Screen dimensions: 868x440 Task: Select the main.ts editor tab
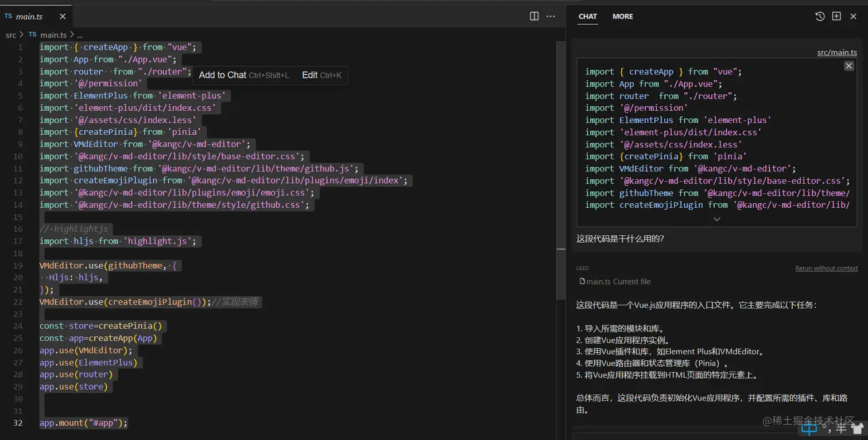click(x=36, y=17)
